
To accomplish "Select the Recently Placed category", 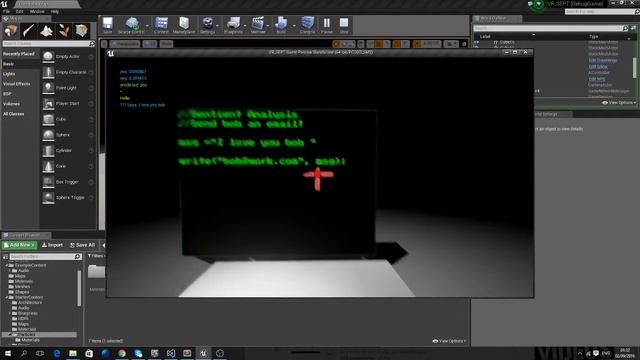I will (20, 54).
